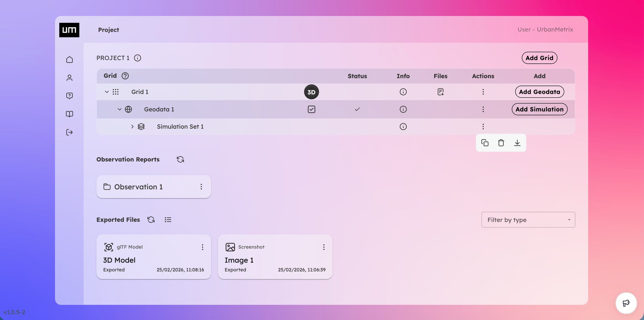Show Project 1 info icon
The height and width of the screenshot is (320, 644).
[137, 58]
